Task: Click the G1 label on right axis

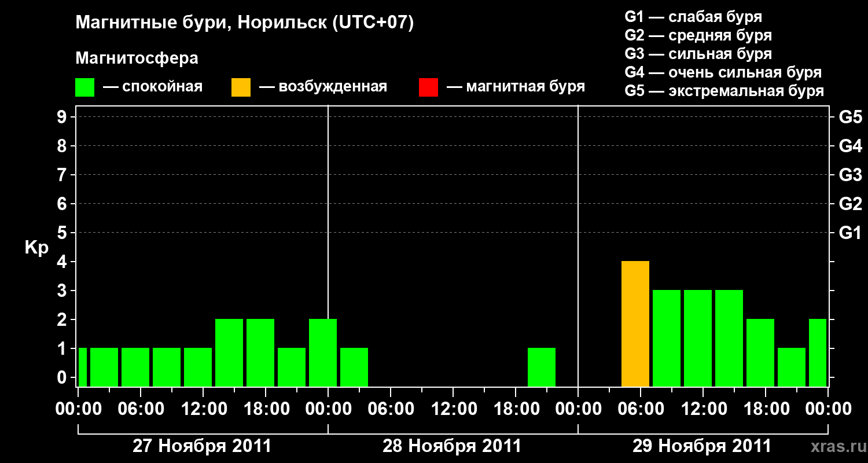Action: pos(850,233)
